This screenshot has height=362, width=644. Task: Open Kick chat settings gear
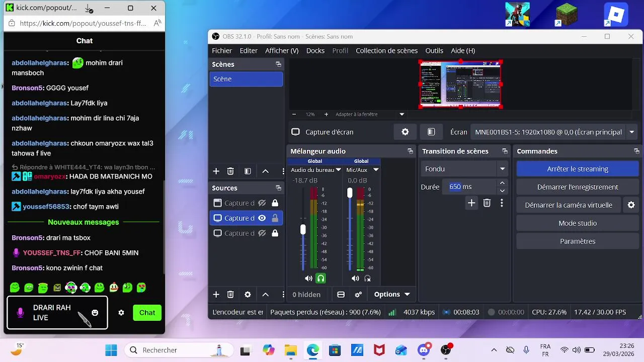pos(121,313)
